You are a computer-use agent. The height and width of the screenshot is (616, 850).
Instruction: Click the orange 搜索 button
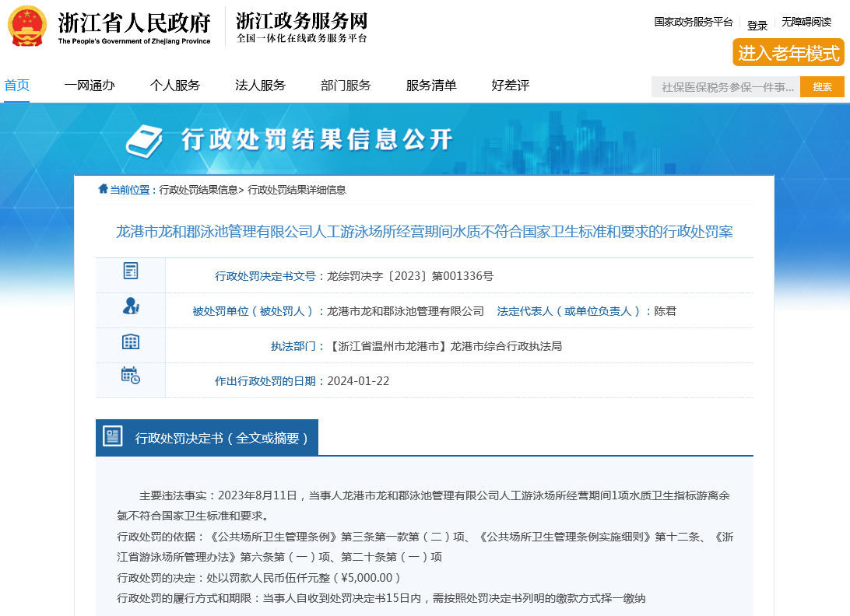pyautogui.click(x=822, y=86)
